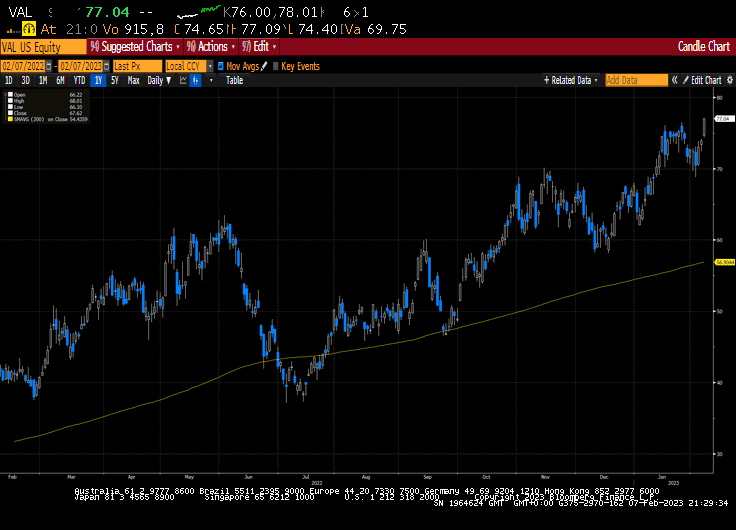The height and width of the screenshot is (530, 736).
Task: Toggle High series legend checkbox
Action: pos(10,100)
